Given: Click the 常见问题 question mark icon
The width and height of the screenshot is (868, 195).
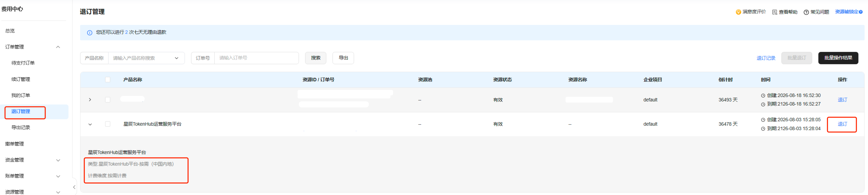Looking at the screenshot, I should [x=806, y=12].
